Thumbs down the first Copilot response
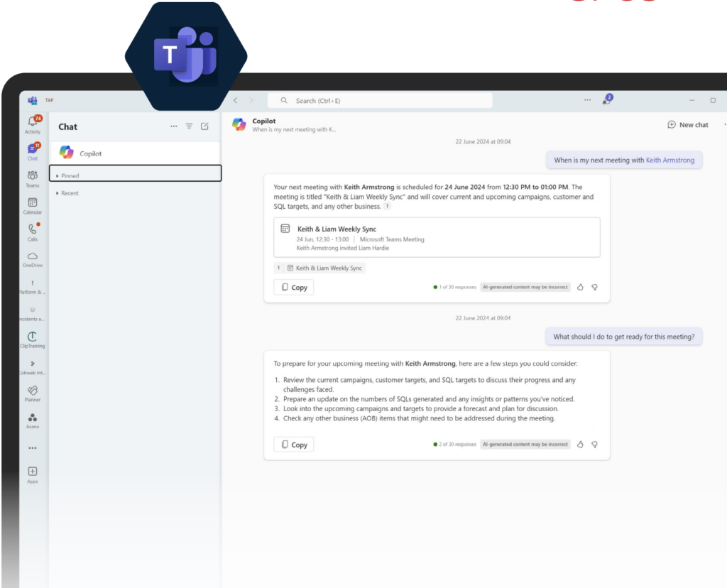The height and width of the screenshot is (588, 727). (x=594, y=287)
